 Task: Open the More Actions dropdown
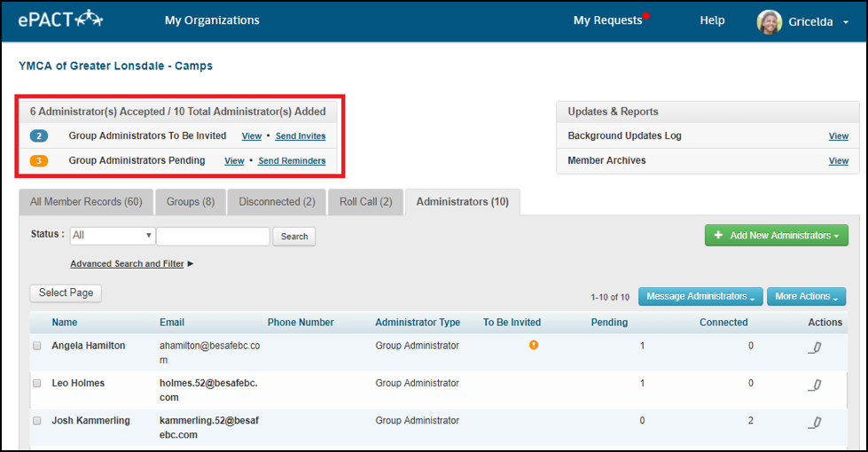pos(806,297)
